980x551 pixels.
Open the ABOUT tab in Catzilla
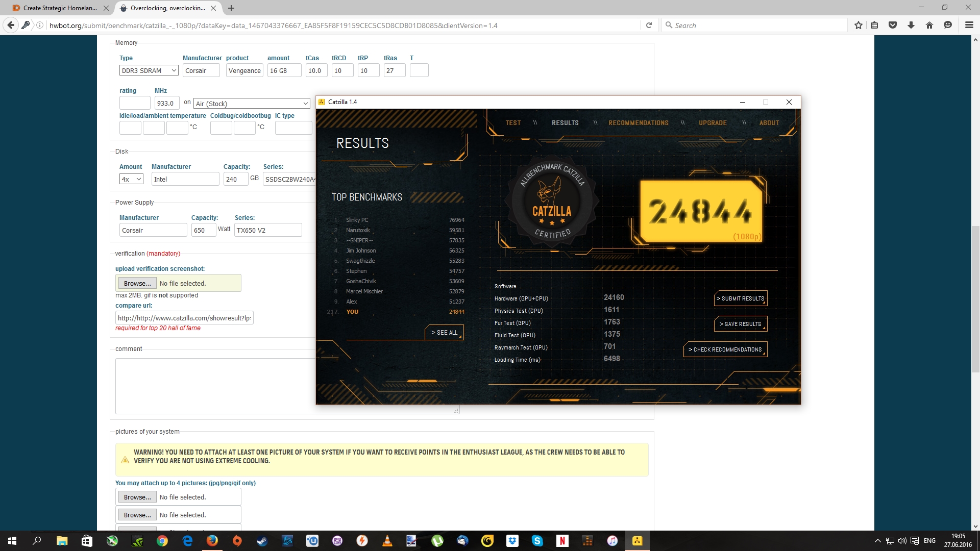769,123
